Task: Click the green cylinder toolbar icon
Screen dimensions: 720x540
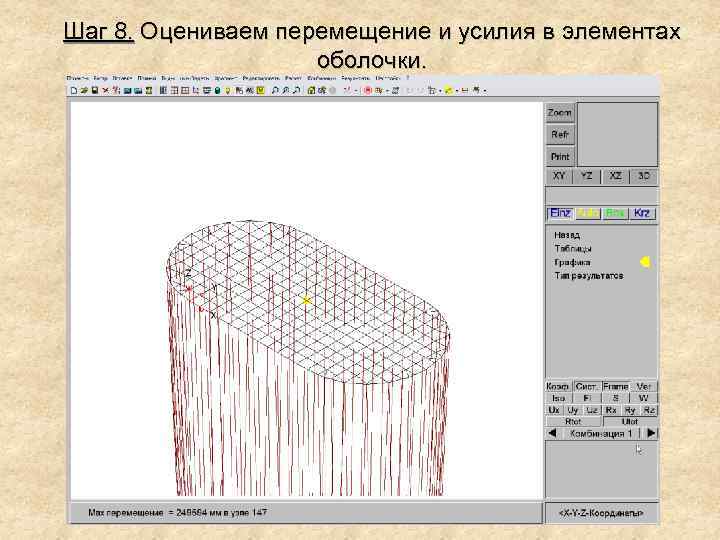Action: (217, 90)
